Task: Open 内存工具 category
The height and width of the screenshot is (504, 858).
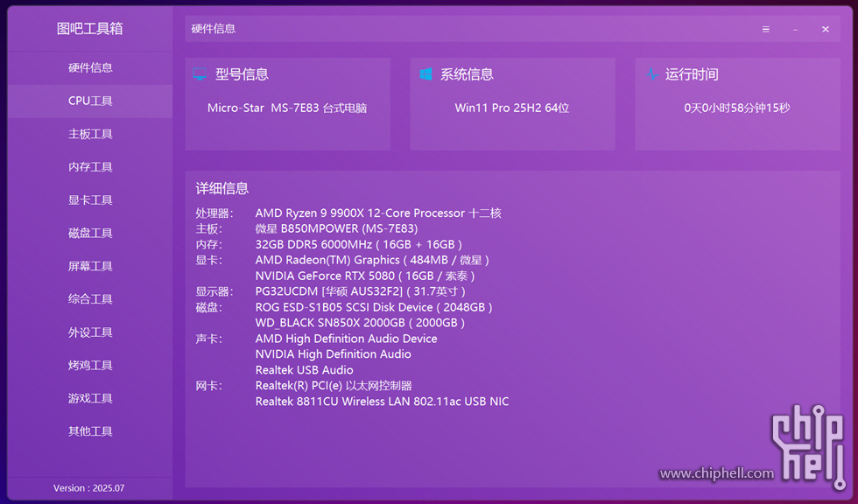Action: click(90, 167)
